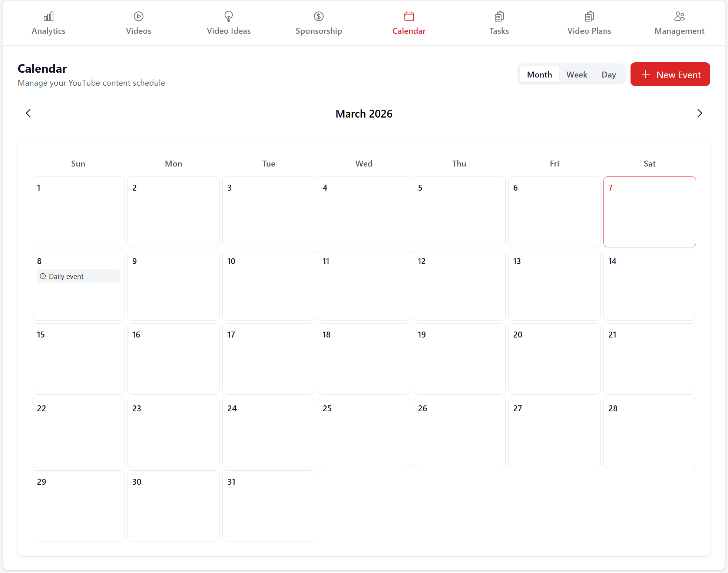Image resolution: width=728 pixels, height=573 pixels.
Task: Click the clock icon on Daily event
Action: 43,276
